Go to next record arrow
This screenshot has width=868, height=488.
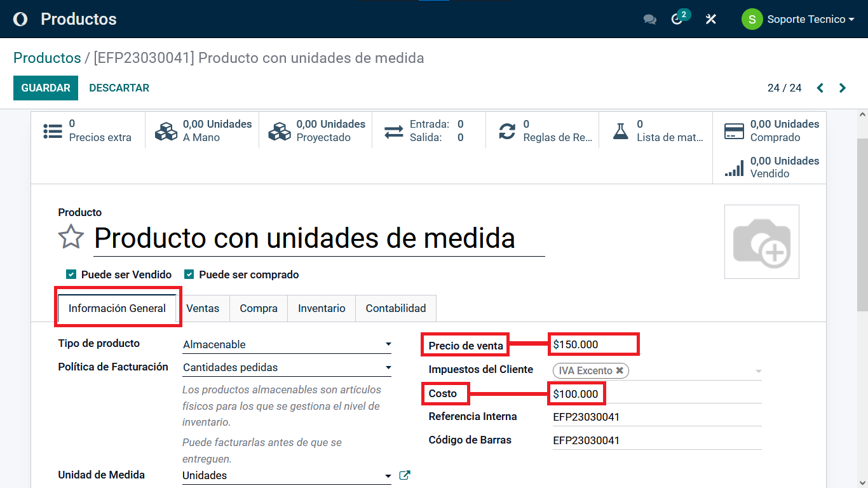coord(843,88)
